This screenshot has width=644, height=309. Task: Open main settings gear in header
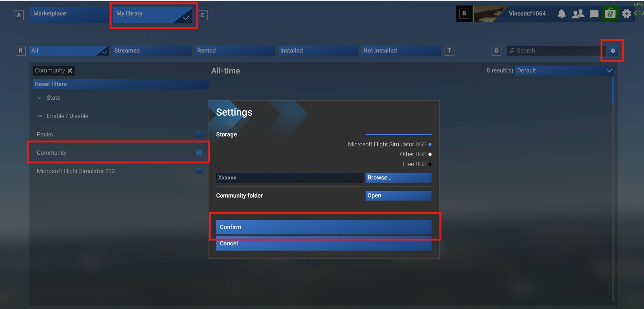[x=626, y=14]
